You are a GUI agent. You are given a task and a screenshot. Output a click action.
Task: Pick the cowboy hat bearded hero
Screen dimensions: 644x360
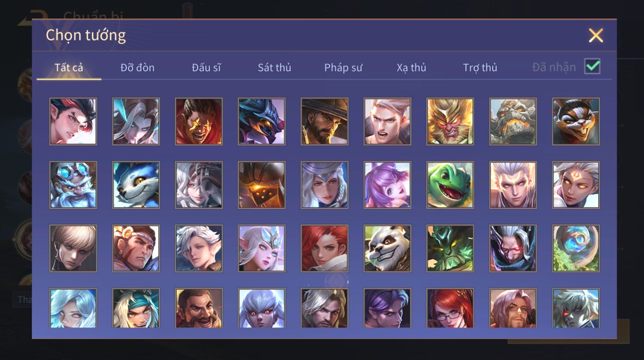[324, 122]
